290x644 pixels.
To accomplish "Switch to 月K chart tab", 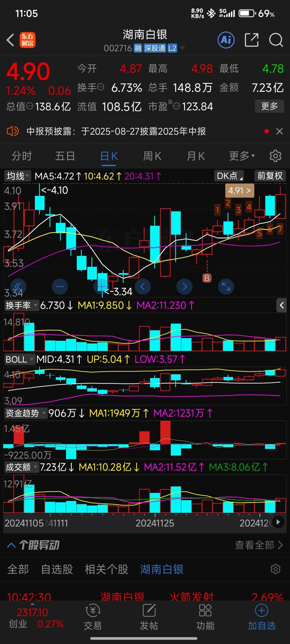I will tap(196, 156).
